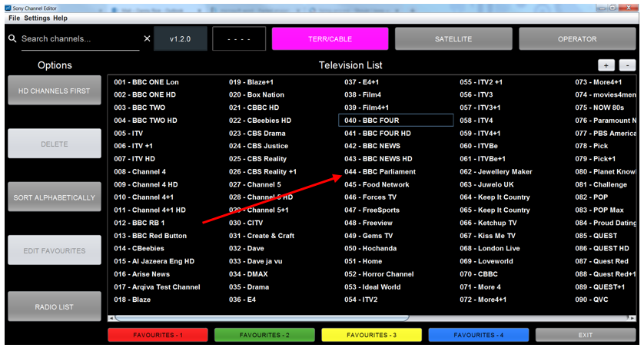This screenshot has width=644, height=351.
Task: Select channel 062 - Jewellery Maker
Action: [x=496, y=171]
